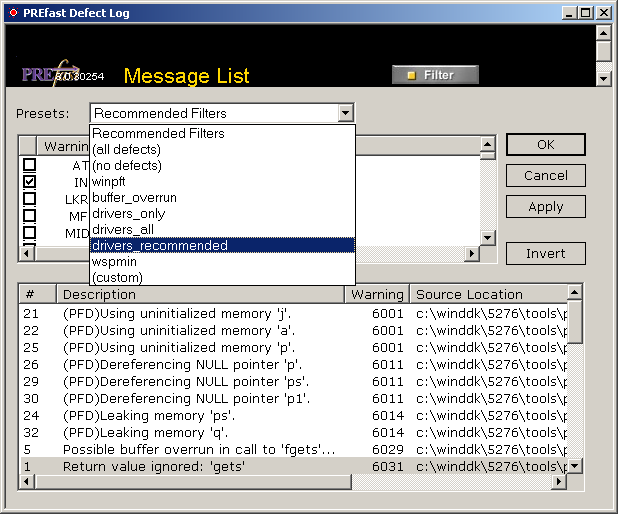Select defect row 21 uninitialized memory 'j'
The width and height of the screenshot is (618, 514).
pos(293,314)
